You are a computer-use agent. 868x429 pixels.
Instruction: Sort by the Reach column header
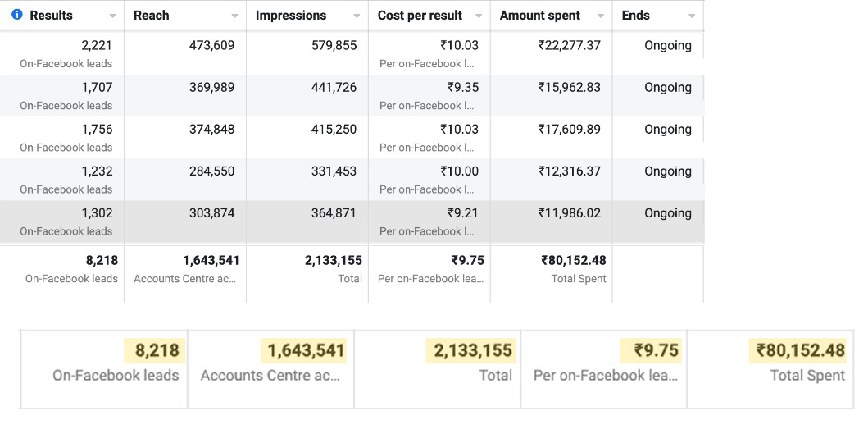point(151,16)
